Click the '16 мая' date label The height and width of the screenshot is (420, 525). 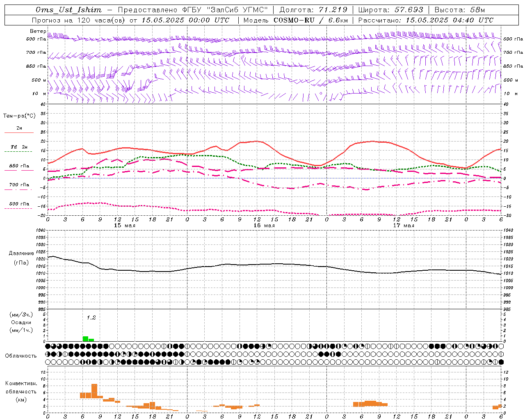(x=264, y=226)
